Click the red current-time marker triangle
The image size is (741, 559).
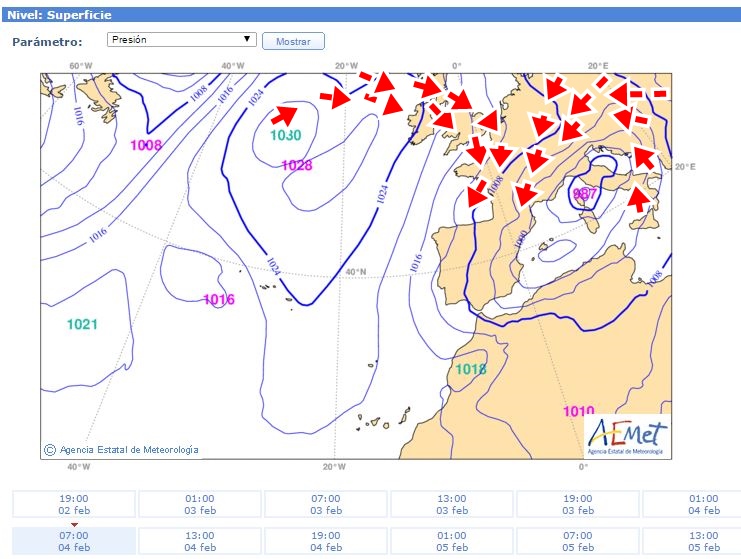pos(74,525)
